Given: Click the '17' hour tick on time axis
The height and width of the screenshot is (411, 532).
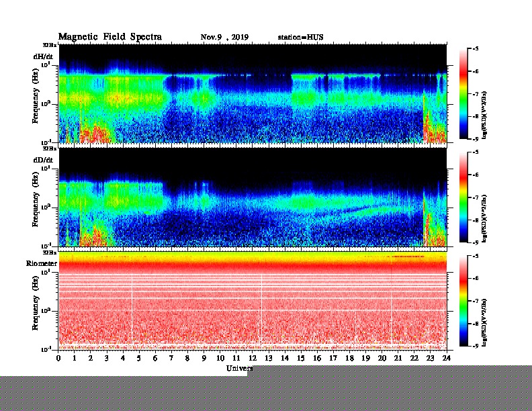Looking at the screenshot, I should coord(334,358).
